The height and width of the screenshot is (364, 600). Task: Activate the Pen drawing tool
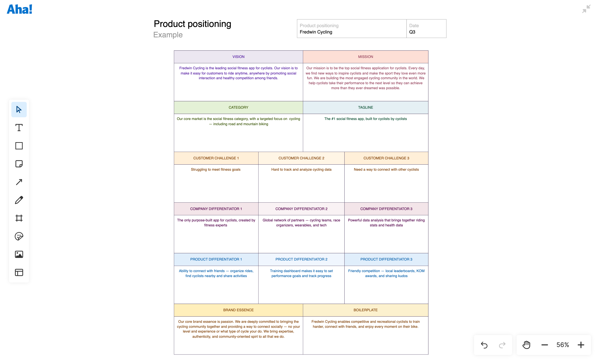tap(19, 200)
